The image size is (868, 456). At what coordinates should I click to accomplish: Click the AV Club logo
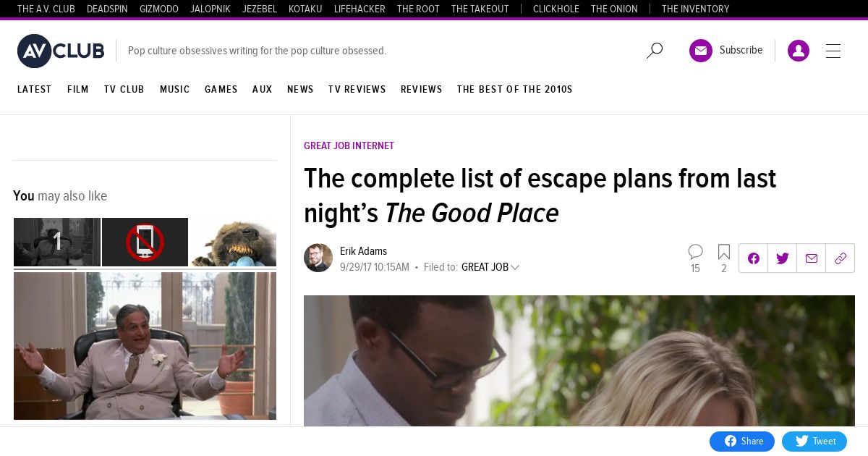point(61,51)
